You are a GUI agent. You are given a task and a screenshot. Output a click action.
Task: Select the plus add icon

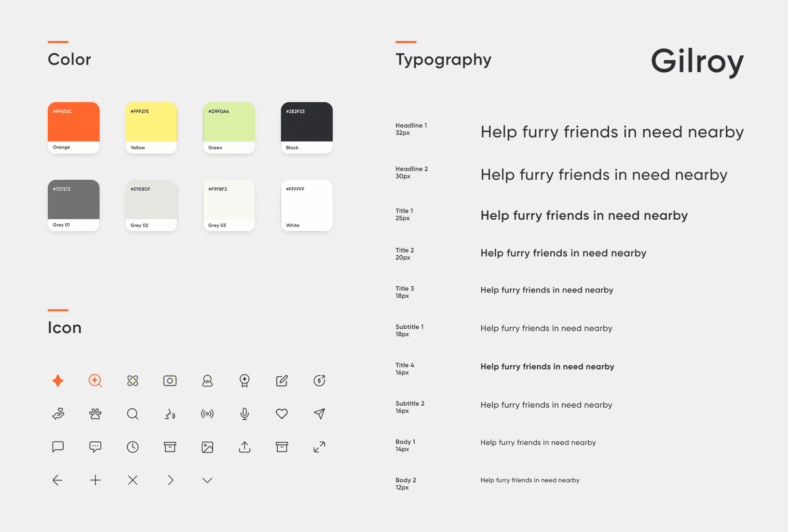95,480
